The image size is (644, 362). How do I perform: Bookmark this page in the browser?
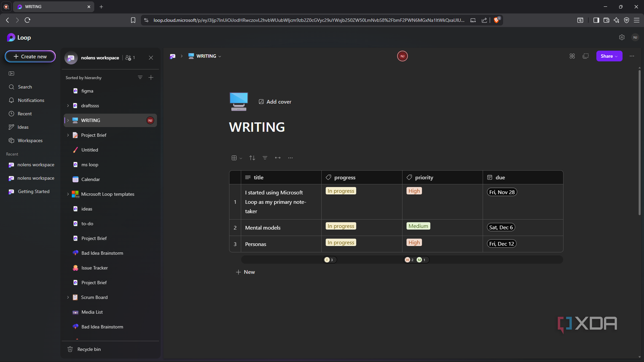coord(133,20)
